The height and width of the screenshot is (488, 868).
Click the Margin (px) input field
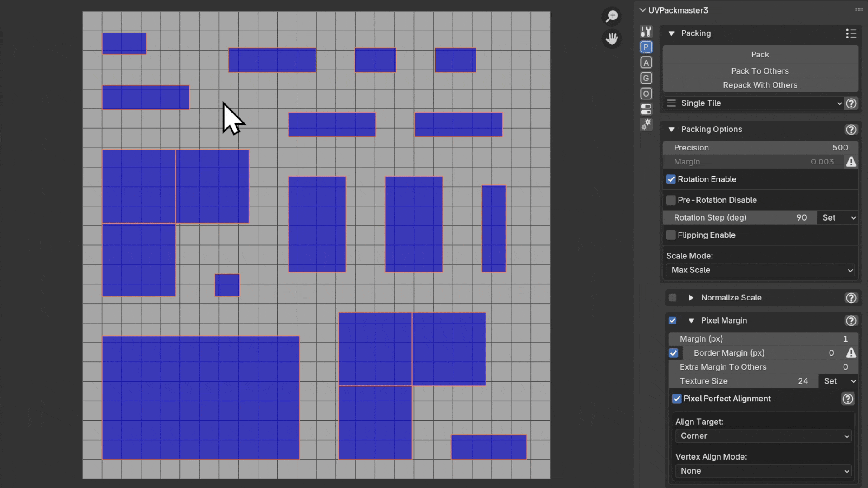coord(763,338)
